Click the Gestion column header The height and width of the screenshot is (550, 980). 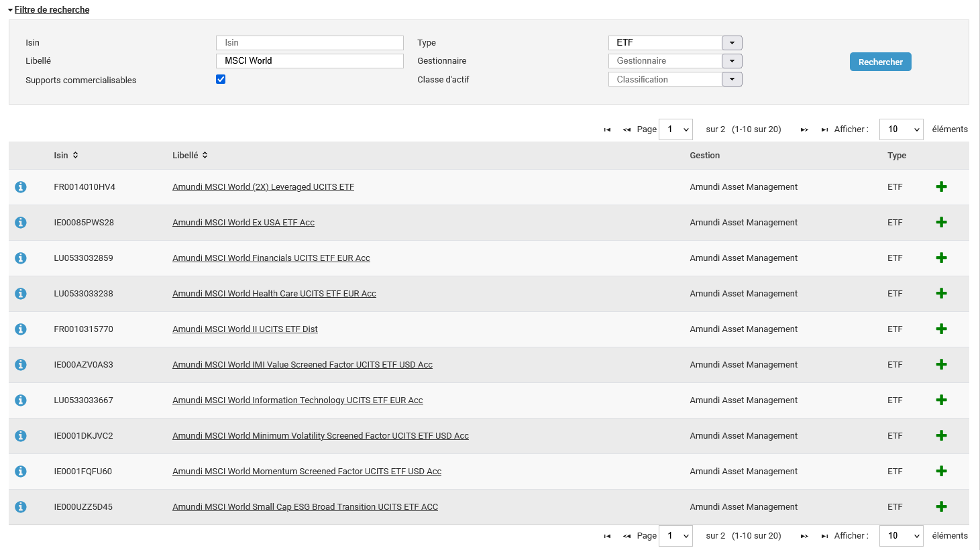(704, 156)
